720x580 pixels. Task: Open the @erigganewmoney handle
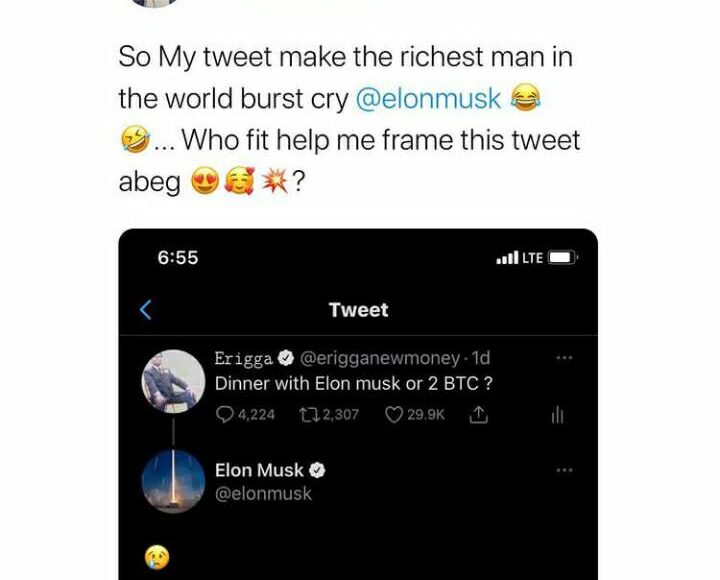[x=380, y=358]
